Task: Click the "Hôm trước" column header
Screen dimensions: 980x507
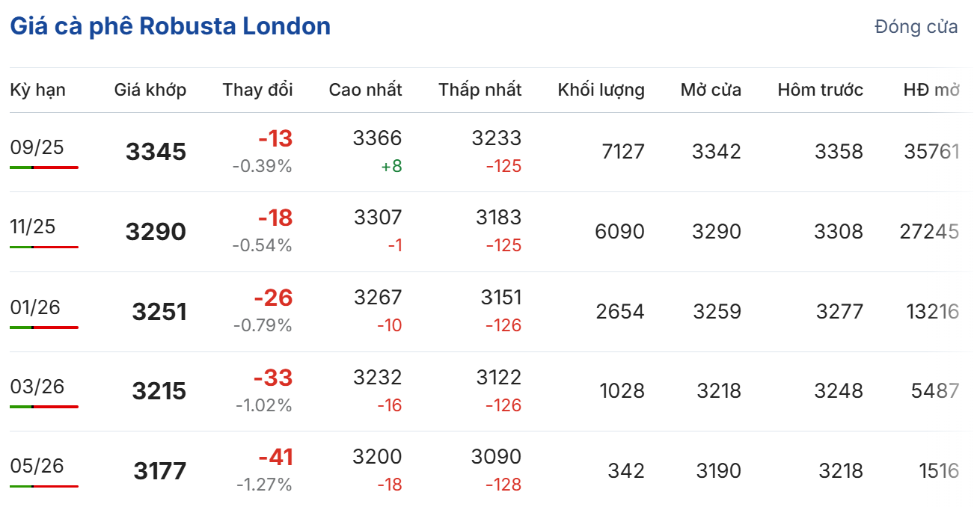Action: pos(820,90)
